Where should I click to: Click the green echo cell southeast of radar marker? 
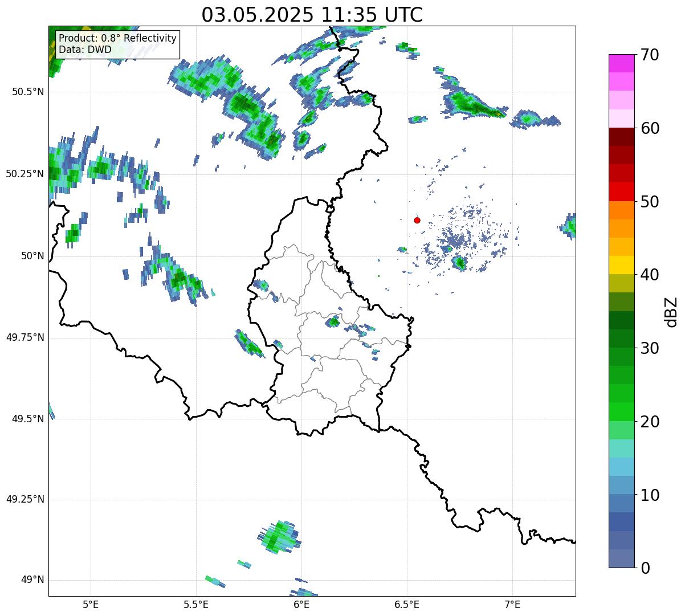[x=459, y=263]
